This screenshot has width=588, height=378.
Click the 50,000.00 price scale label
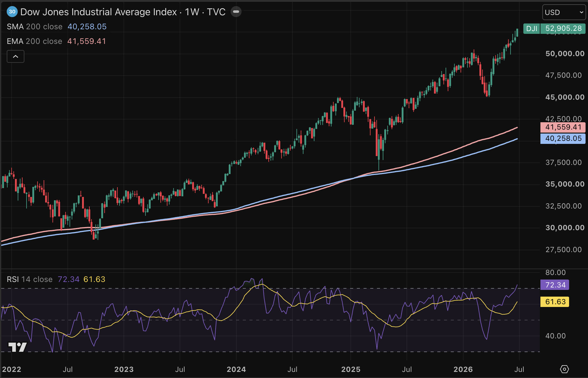565,54
